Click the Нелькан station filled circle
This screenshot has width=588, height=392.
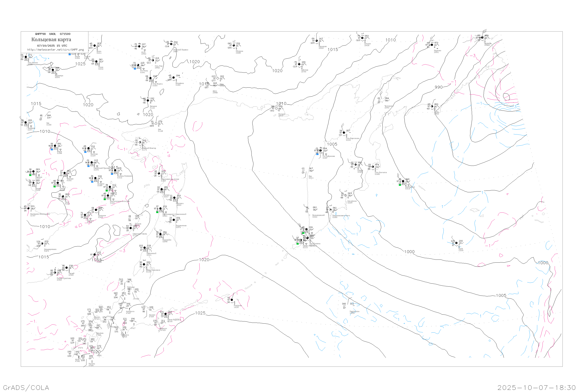148,101
